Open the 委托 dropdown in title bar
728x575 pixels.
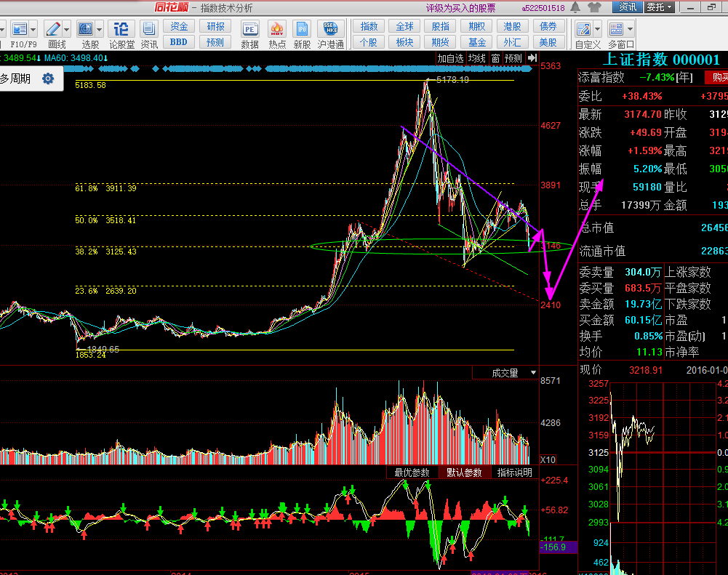point(660,7)
